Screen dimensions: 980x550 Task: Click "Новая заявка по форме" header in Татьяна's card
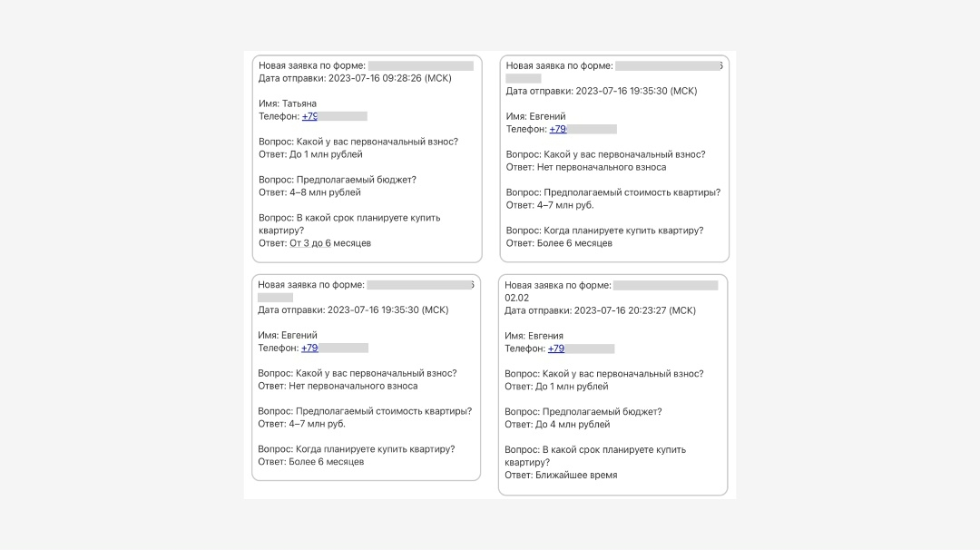pos(312,65)
